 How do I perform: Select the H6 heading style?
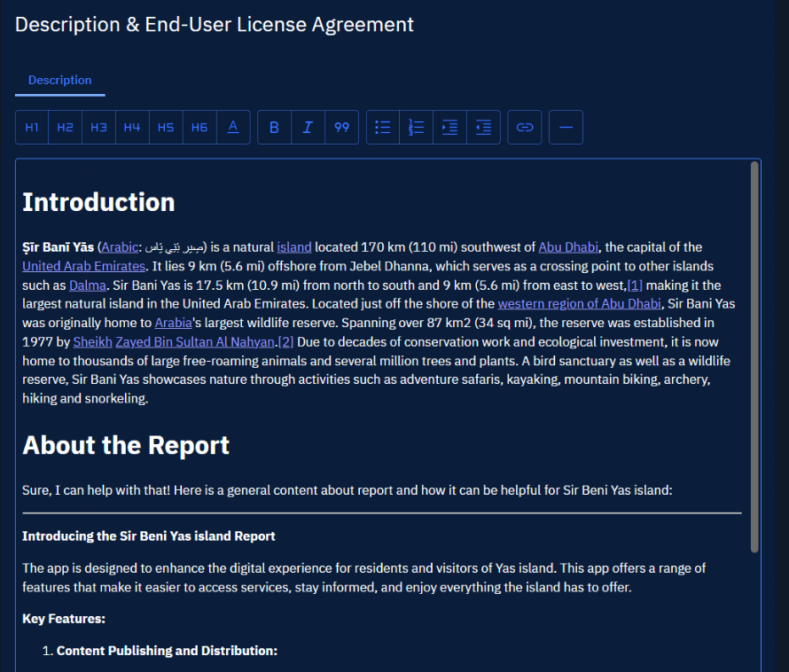coord(199,127)
